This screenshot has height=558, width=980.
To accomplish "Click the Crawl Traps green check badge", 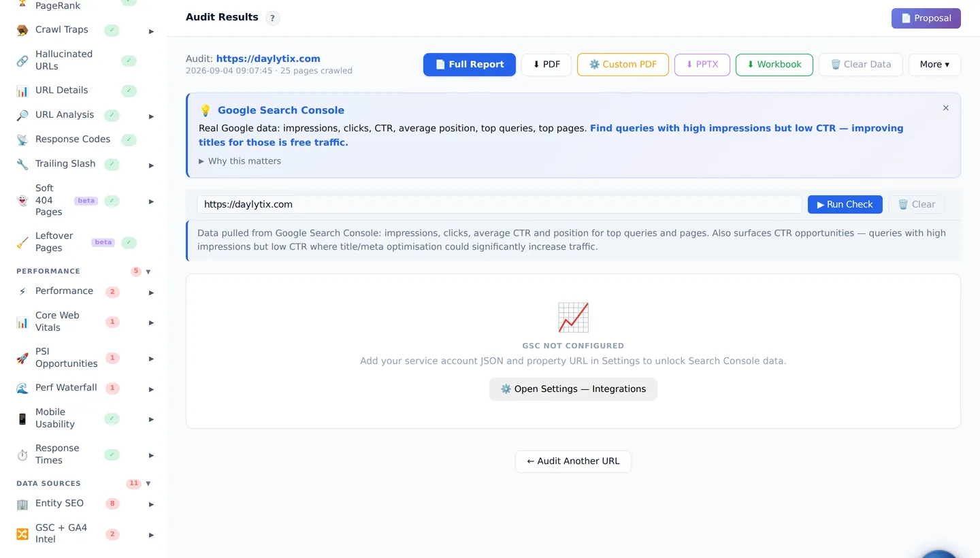I will (x=112, y=30).
